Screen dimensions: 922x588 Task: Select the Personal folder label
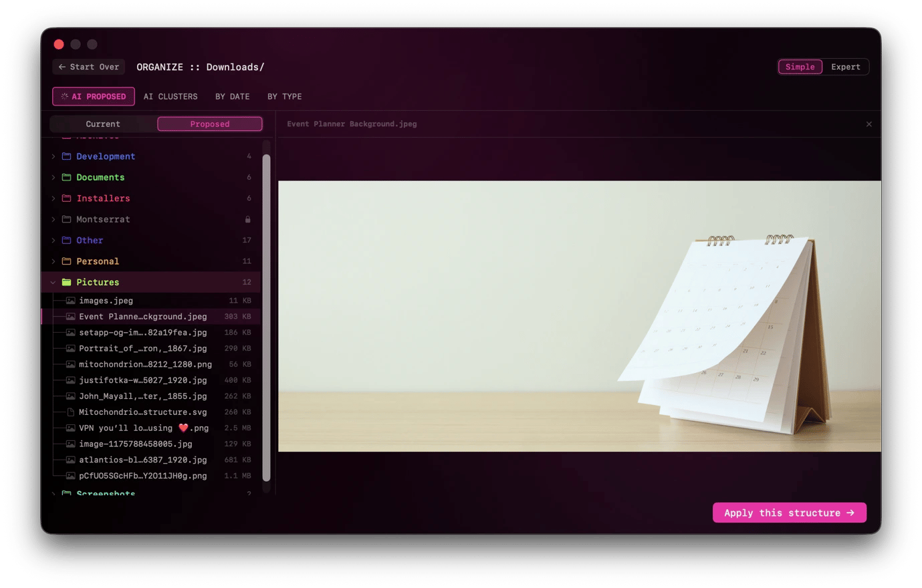pyautogui.click(x=98, y=261)
